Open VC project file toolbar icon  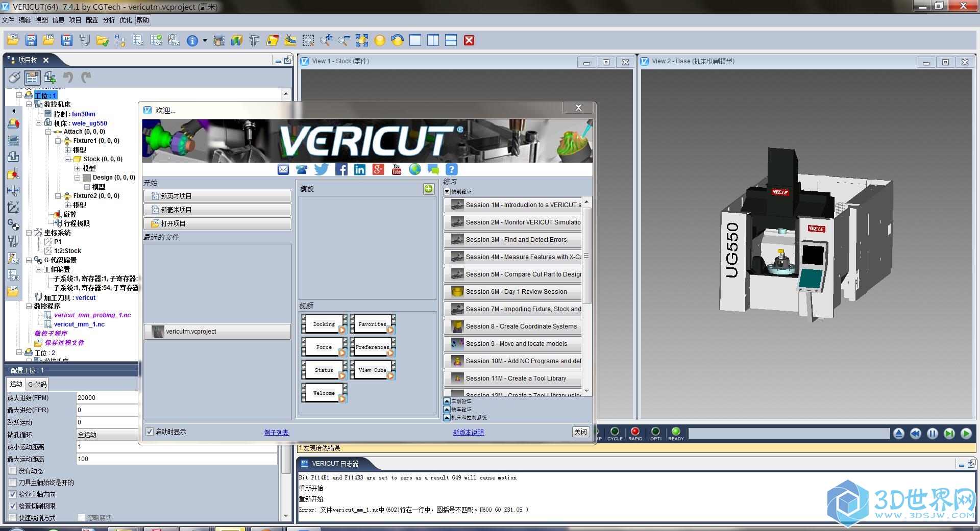coord(13,40)
